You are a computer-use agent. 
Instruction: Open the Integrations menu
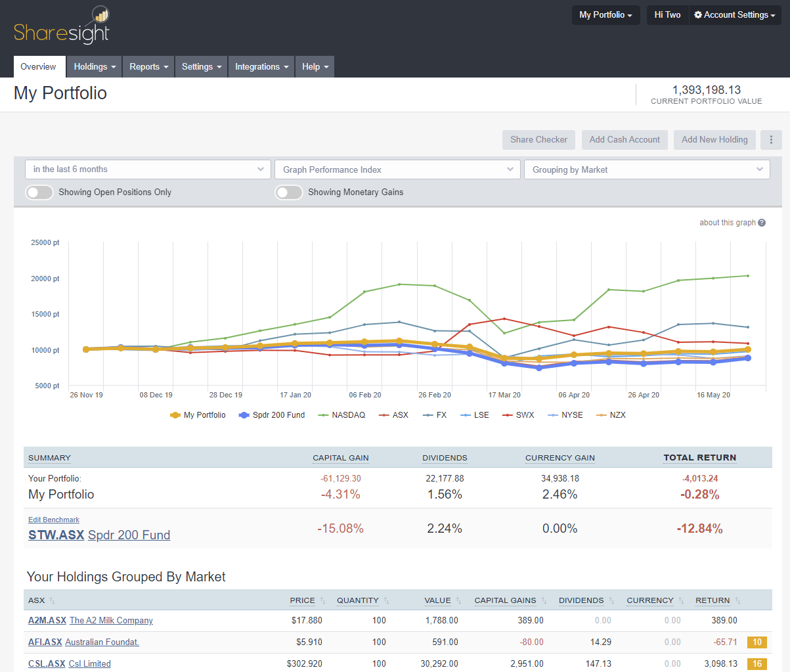click(x=261, y=66)
